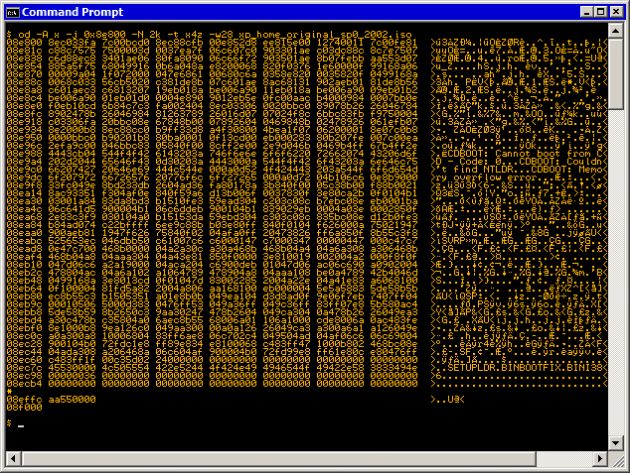
Task: Click the horizontal scrollbar thumb
Action: pyautogui.click(x=278, y=458)
